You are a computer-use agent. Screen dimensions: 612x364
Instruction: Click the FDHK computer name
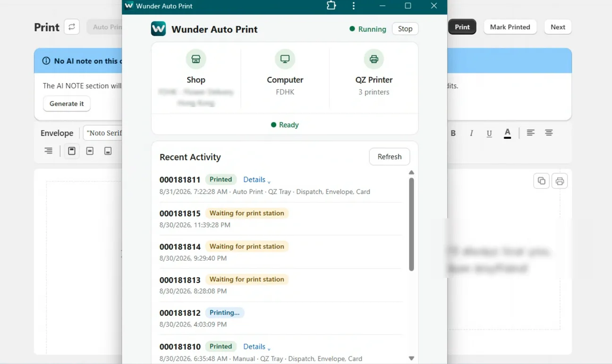point(285,92)
